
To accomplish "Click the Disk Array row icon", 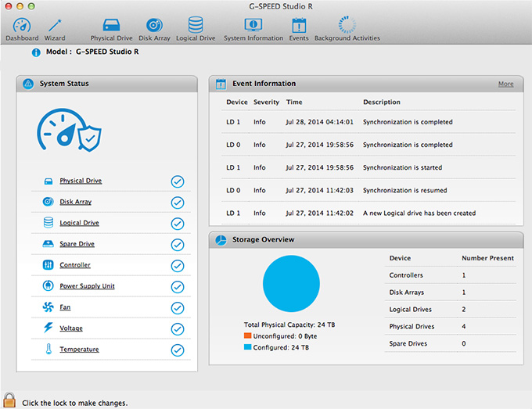I will 49,202.
